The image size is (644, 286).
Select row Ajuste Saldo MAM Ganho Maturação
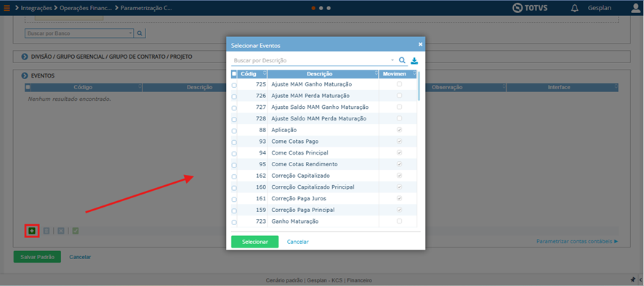tap(323, 107)
